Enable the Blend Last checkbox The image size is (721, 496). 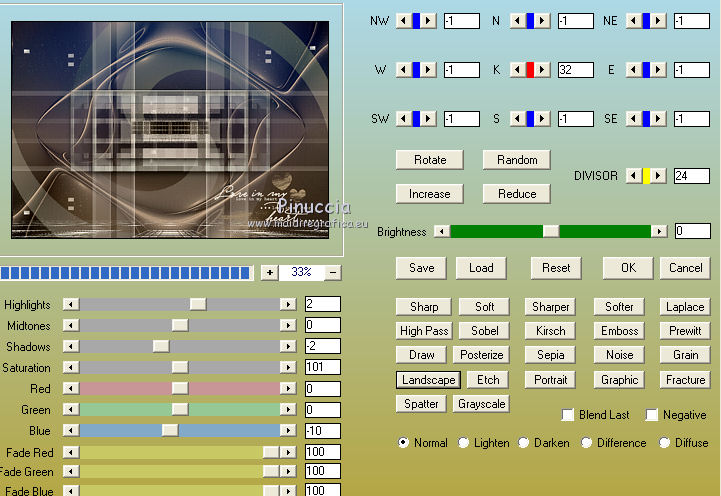click(x=568, y=415)
